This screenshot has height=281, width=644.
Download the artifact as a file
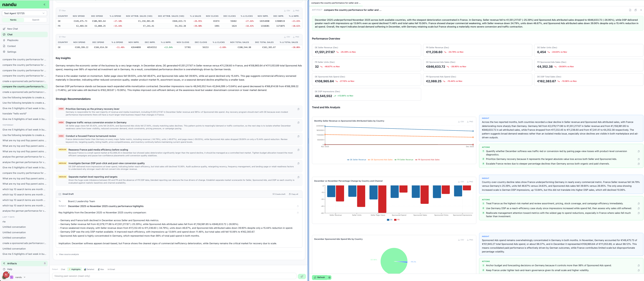[x=630, y=10]
